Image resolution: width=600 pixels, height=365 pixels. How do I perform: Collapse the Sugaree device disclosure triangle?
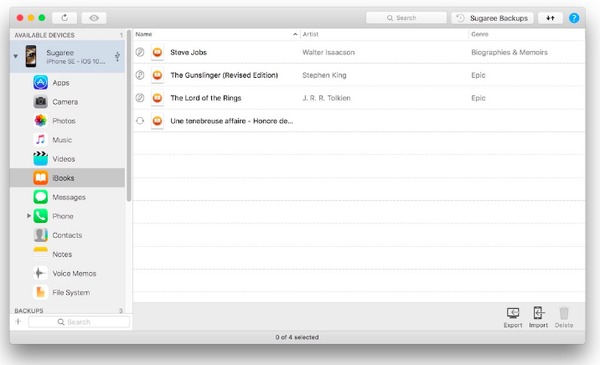tap(16, 56)
